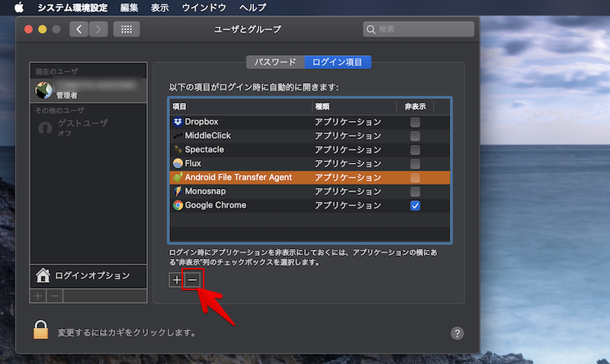Click the show all preferences grid icon

tap(127, 29)
